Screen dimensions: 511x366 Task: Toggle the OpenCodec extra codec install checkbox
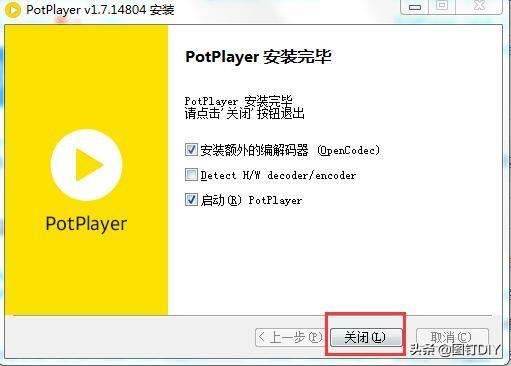coord(191,150)
